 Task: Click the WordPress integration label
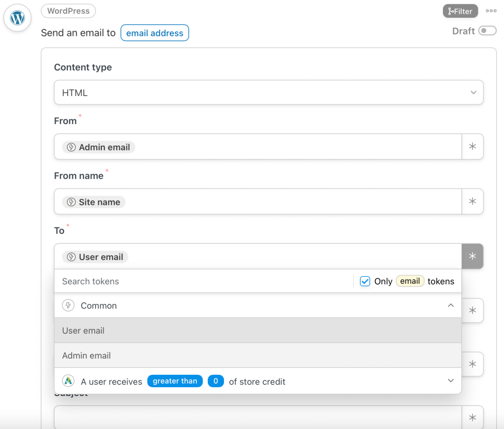click(68, 11)
